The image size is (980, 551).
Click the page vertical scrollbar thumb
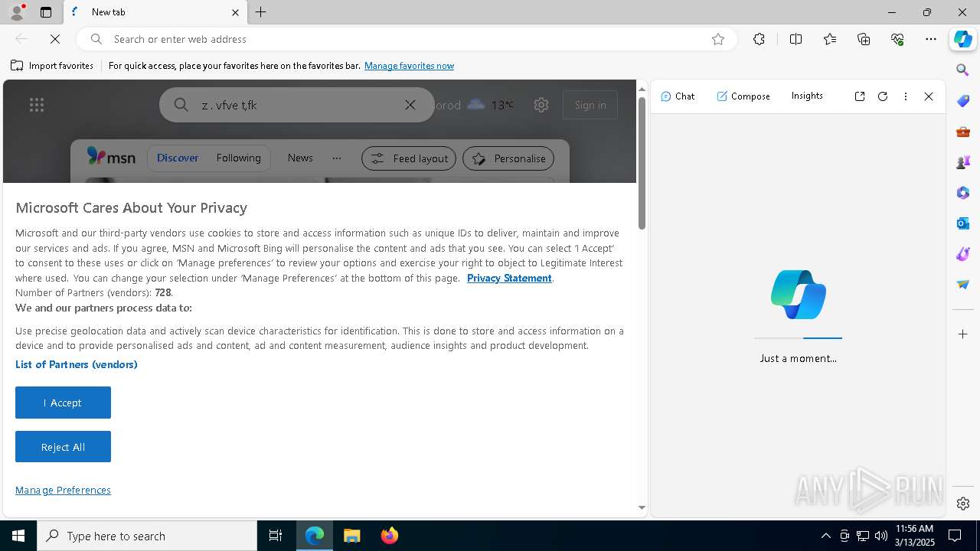tap(642, 162)
